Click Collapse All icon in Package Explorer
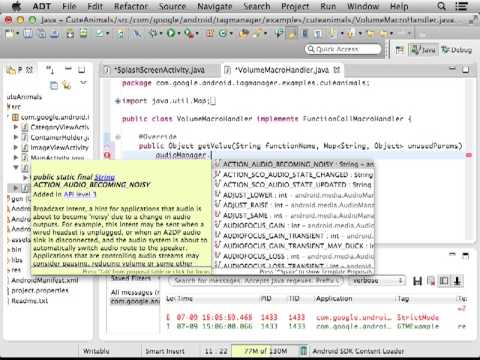 coord(54,86)
